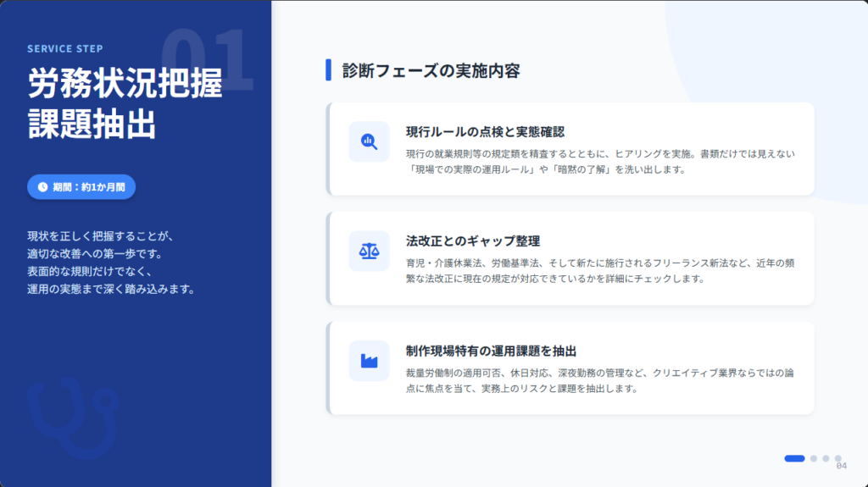Click the 期間：約1か月間 badge
Viewport: 868px width, 487px height.
click(81, 186)
